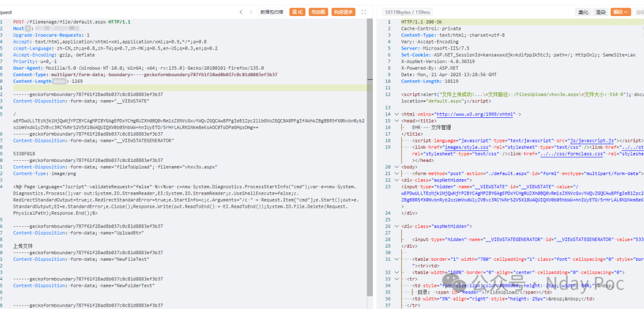Click the name="__VIEWSTATE" disposition line in request

pos(81,101)
